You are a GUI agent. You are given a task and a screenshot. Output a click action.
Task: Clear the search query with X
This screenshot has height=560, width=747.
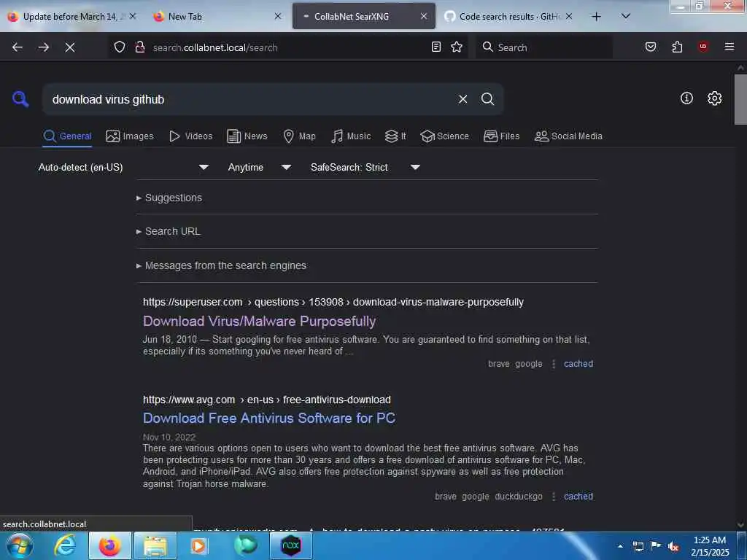[462, 99]
